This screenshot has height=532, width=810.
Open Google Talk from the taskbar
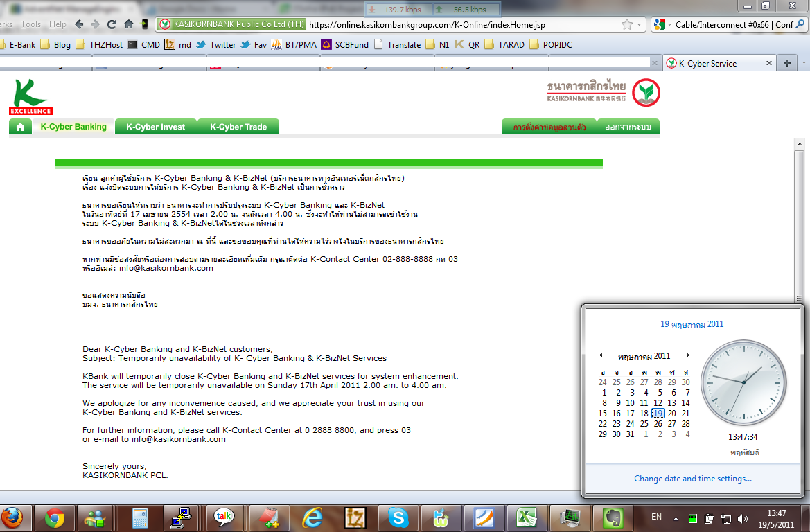click(x=224, y=518)
